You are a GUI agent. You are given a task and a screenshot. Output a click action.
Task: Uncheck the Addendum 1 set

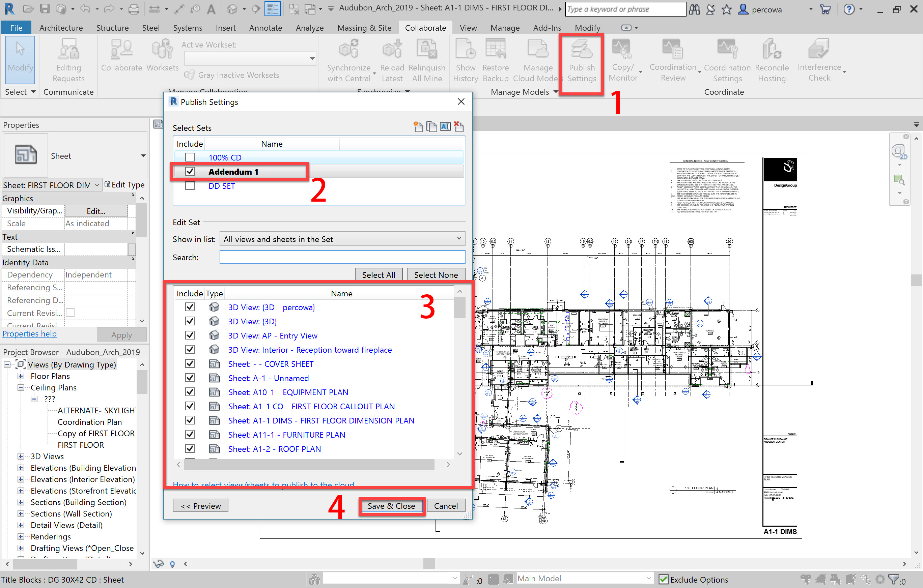click(190, 171)
